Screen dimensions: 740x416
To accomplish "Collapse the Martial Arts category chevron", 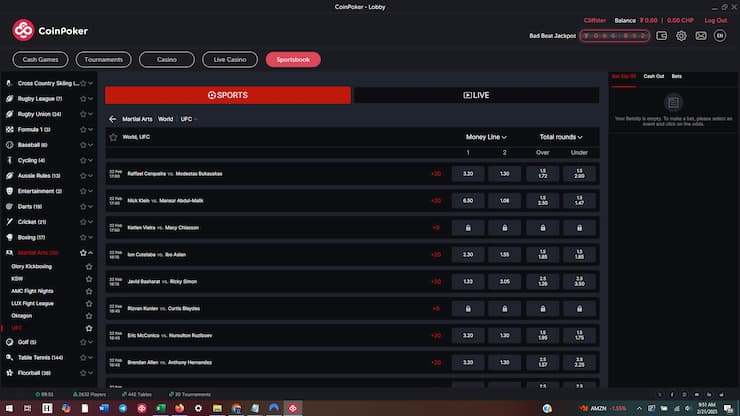I will click(91, 253).
